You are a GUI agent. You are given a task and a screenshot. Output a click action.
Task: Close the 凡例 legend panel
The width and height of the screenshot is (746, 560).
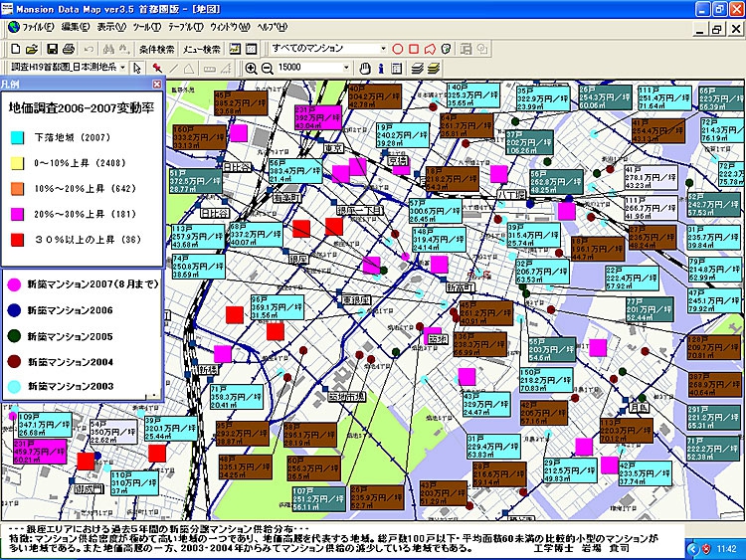[155, 87]
